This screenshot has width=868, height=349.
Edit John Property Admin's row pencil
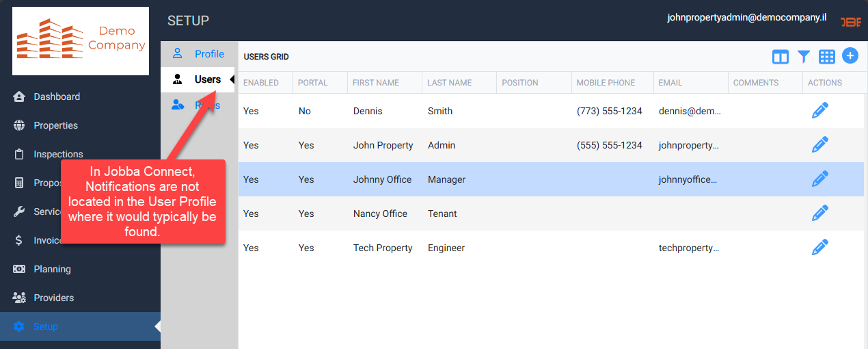[819, 145]
